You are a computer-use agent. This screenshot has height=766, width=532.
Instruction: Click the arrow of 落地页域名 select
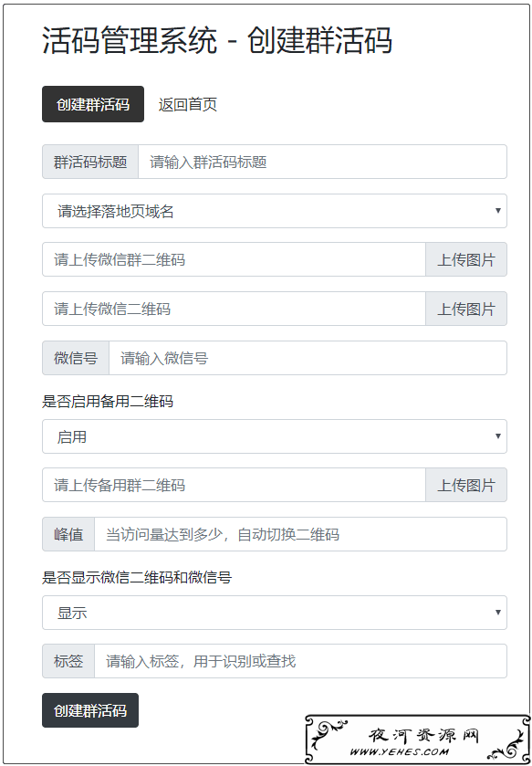coord(498,211)
